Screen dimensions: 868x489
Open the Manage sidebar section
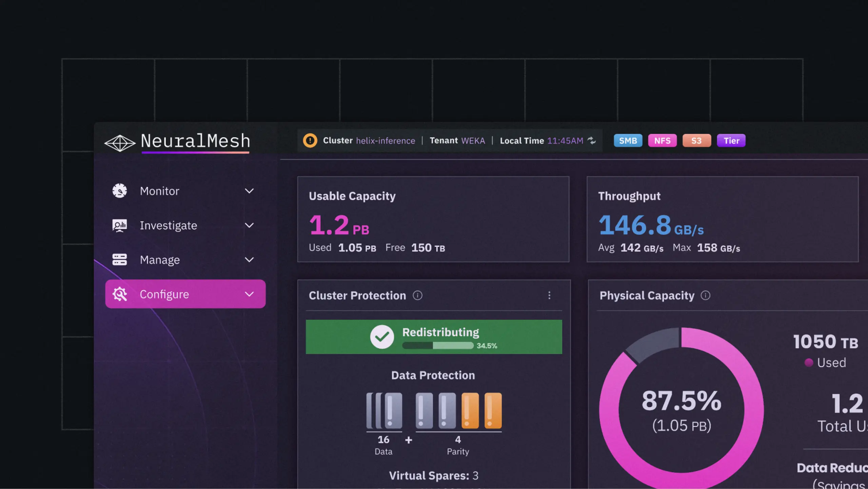[185, 260]
